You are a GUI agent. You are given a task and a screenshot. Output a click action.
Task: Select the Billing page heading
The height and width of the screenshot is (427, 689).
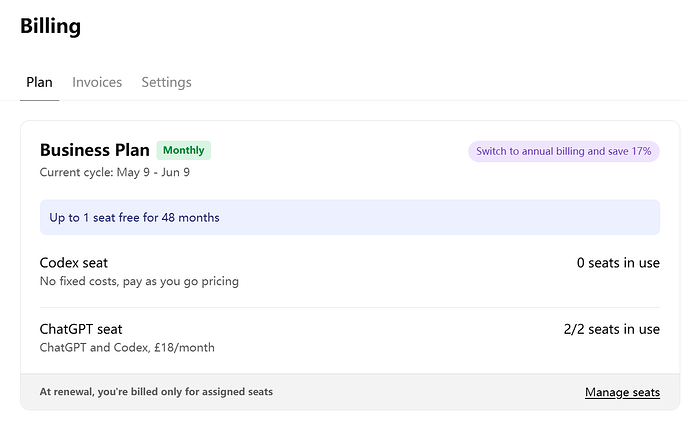[x=51, y=26]
